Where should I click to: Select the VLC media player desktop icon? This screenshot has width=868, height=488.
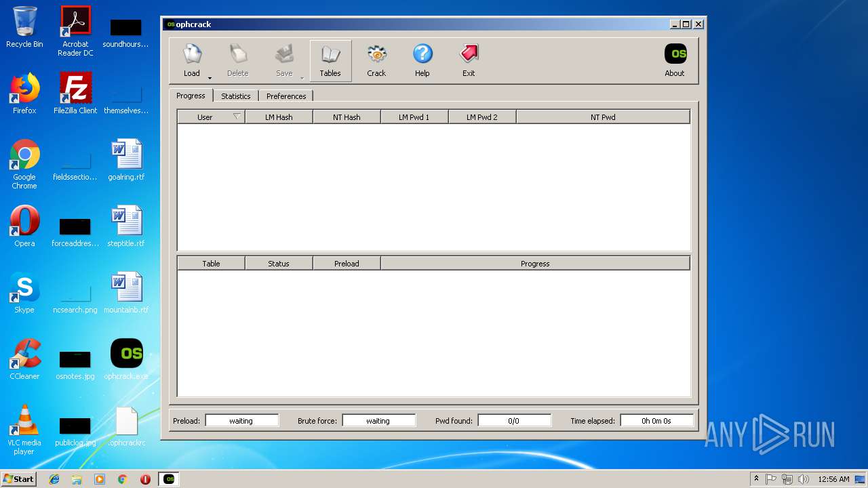(24, 430)
